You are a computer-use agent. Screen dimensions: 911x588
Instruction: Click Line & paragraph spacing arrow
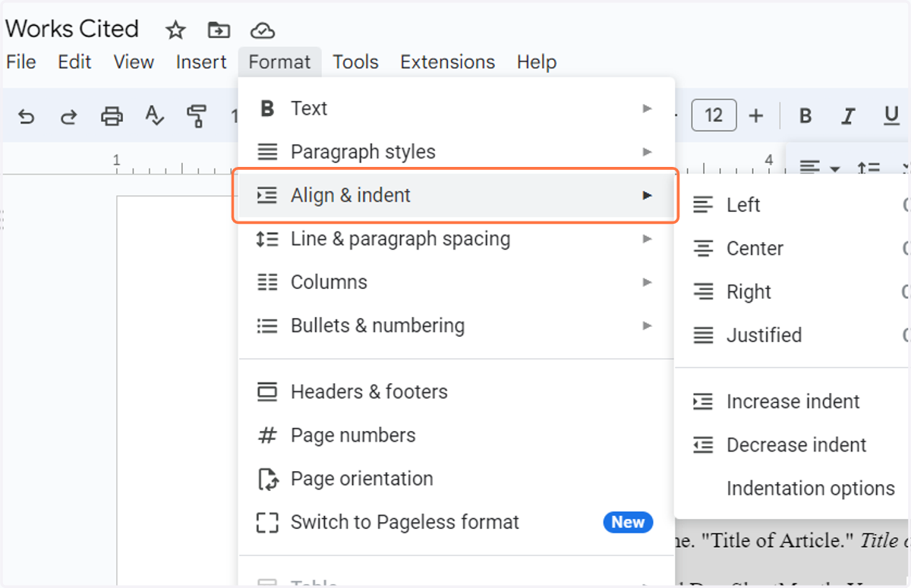[647, 239]
